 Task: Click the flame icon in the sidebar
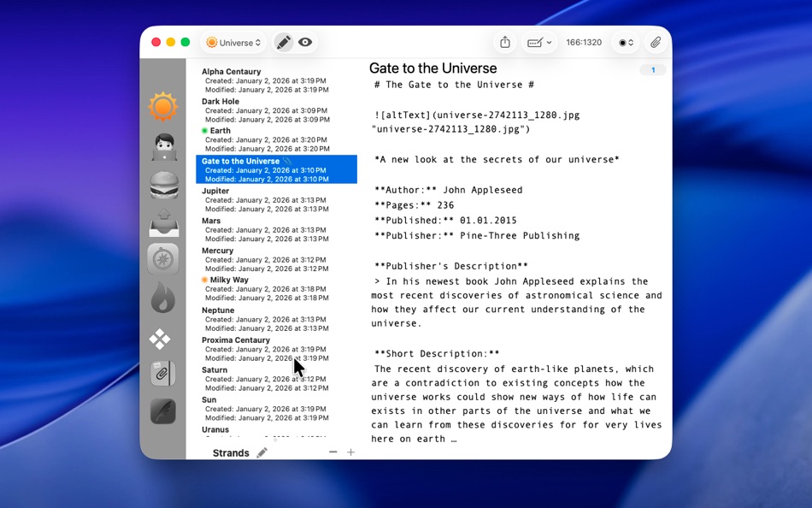[162, 297]
